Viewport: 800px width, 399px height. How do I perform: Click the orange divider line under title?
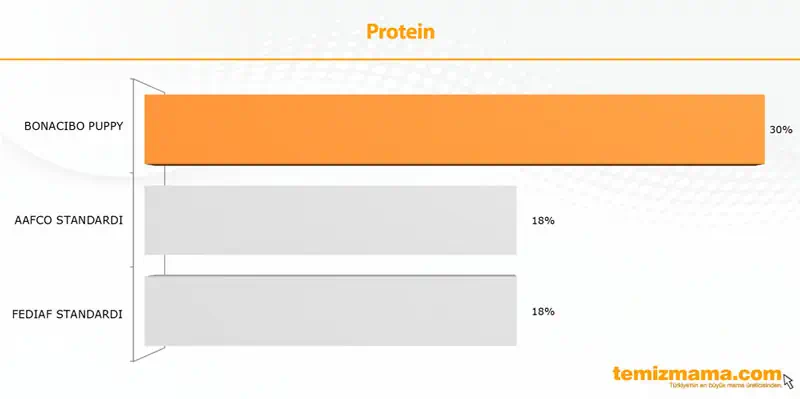pos(400,59)
